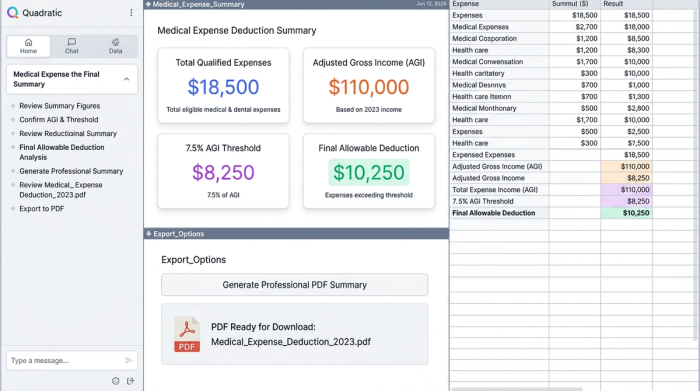This screenshot has width=700, height=391.
Task: Select orange $8,250 Adjusted Gross Income cell
Action: coord(626,178)
